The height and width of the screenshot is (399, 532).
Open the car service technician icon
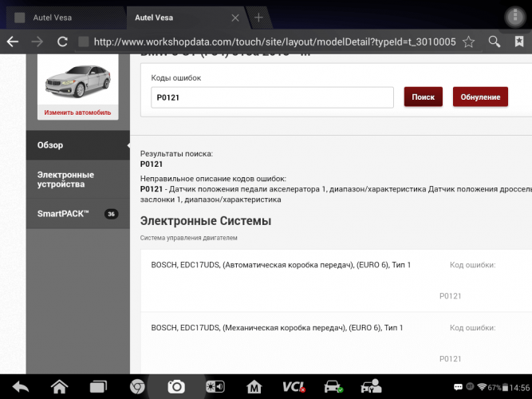pos(372,386)
